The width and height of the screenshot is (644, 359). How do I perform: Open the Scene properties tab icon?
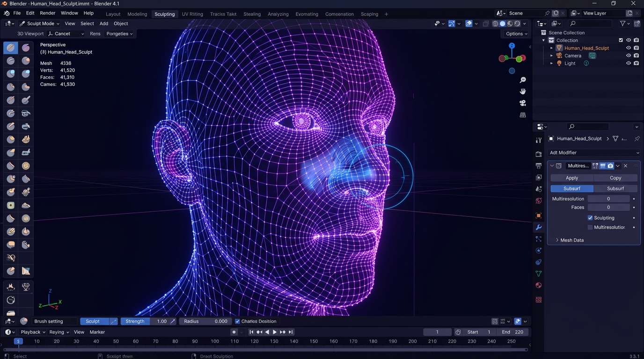(539, 189)
